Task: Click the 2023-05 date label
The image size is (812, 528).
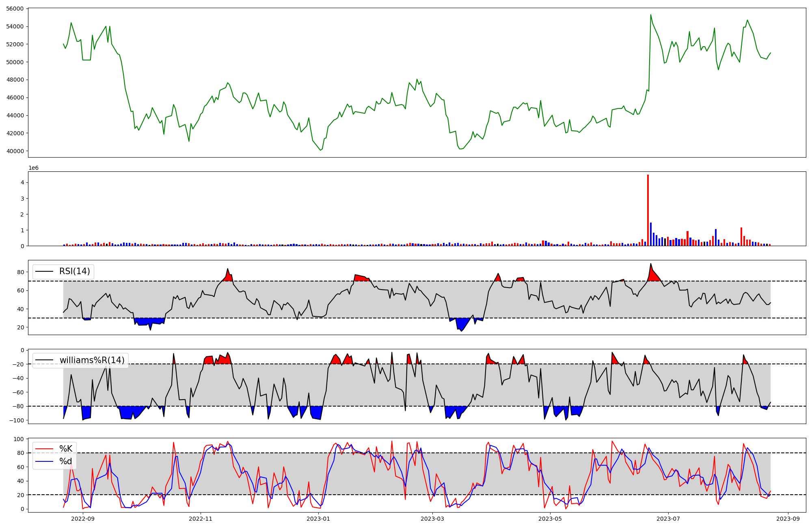Action: pos(550,519)
